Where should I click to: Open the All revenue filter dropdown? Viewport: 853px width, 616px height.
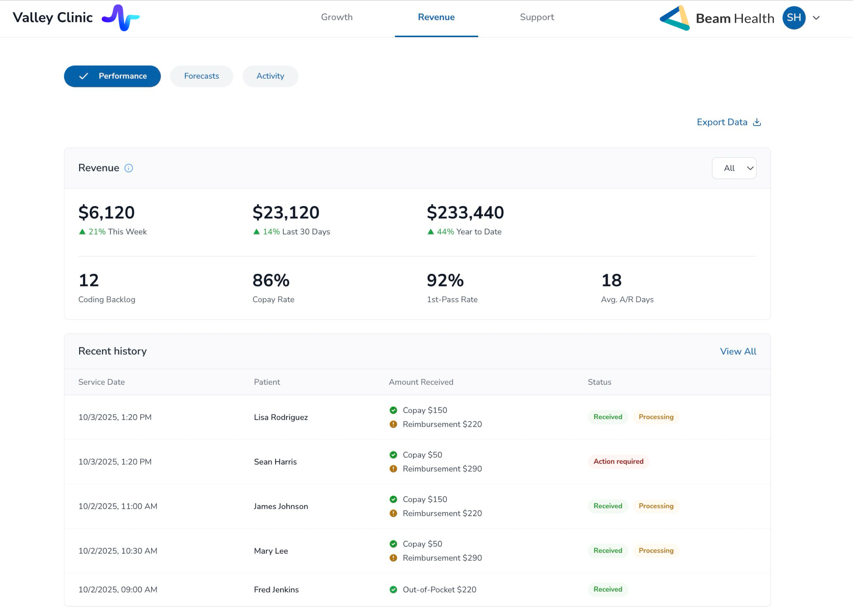tap(734, 168)
